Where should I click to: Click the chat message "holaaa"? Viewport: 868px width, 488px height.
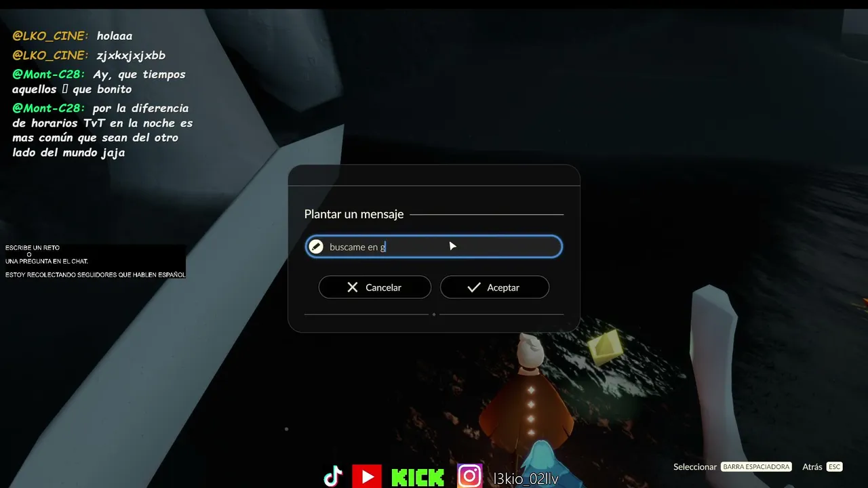point(115,36)
